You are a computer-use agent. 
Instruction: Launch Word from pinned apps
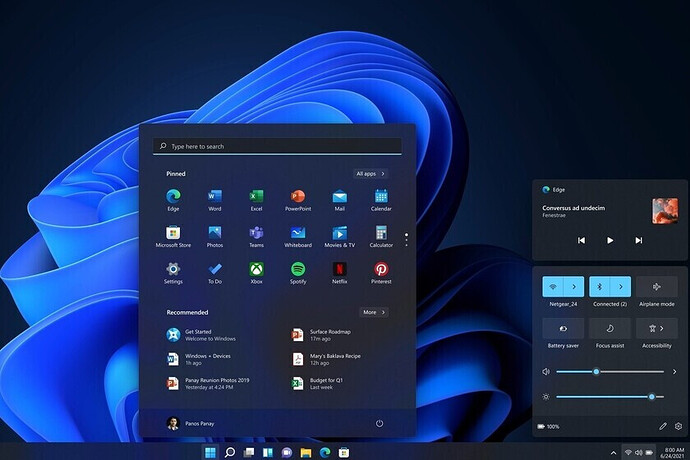point(215,200)
